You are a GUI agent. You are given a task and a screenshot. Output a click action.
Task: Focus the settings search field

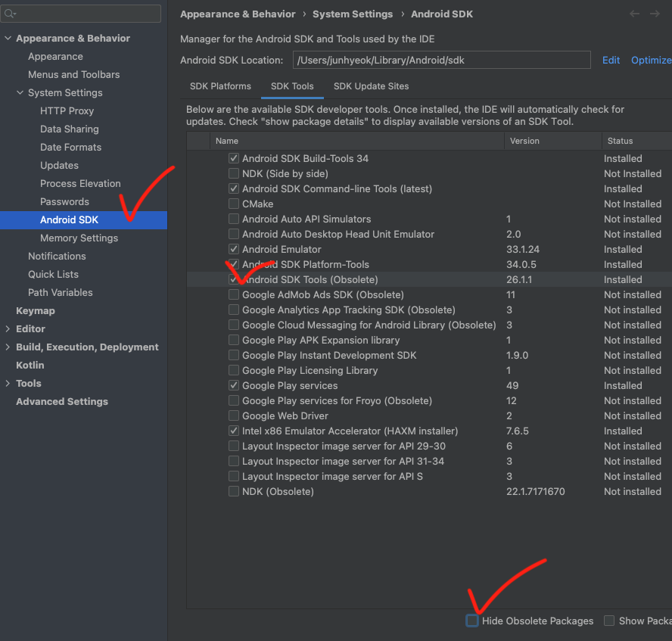point(81,14)
